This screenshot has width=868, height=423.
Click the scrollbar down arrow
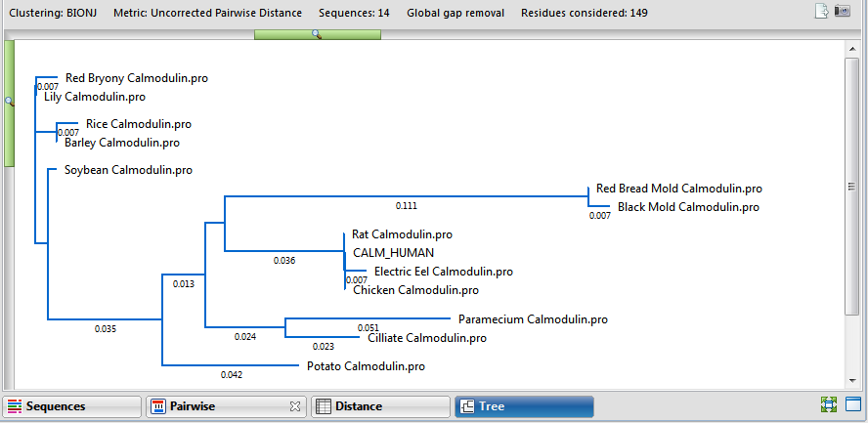(852, 380)
